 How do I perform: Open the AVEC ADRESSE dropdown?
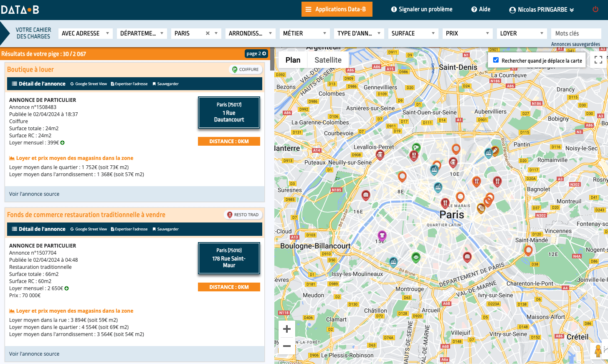[x=86, y=33]
